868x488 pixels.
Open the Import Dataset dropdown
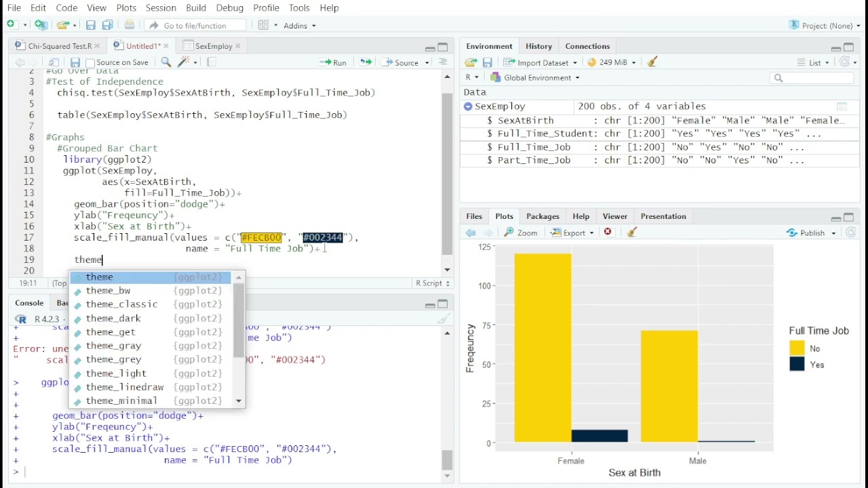[540, 62]
